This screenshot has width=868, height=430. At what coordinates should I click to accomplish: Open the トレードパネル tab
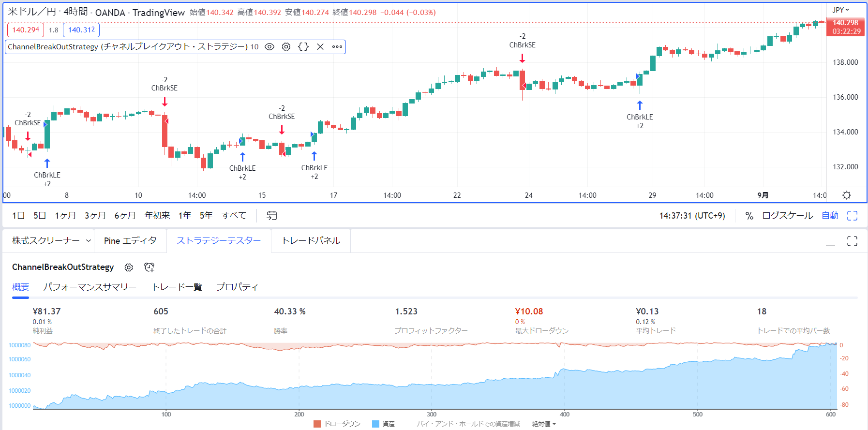point(311,241)
